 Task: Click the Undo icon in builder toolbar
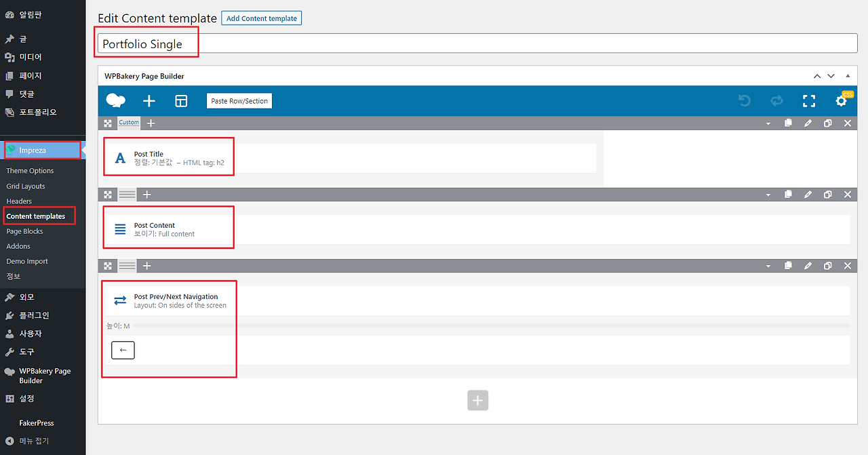click(745, 101)
